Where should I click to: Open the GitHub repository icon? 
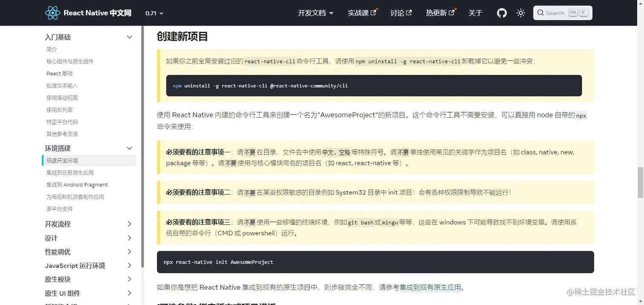pyautogui.click(x=502, y=13)
